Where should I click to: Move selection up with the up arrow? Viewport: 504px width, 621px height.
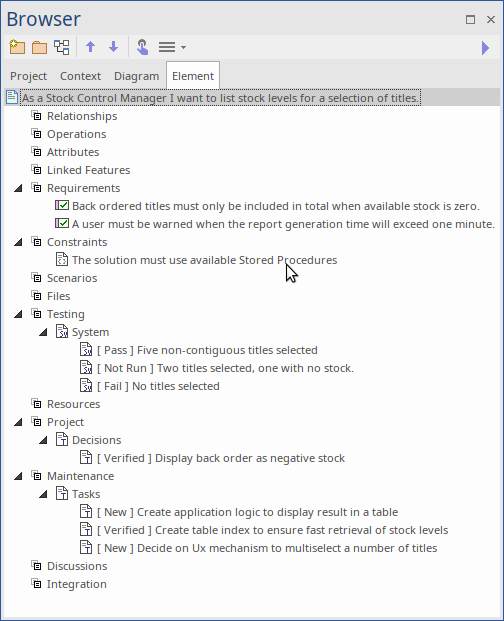point(91,47)
